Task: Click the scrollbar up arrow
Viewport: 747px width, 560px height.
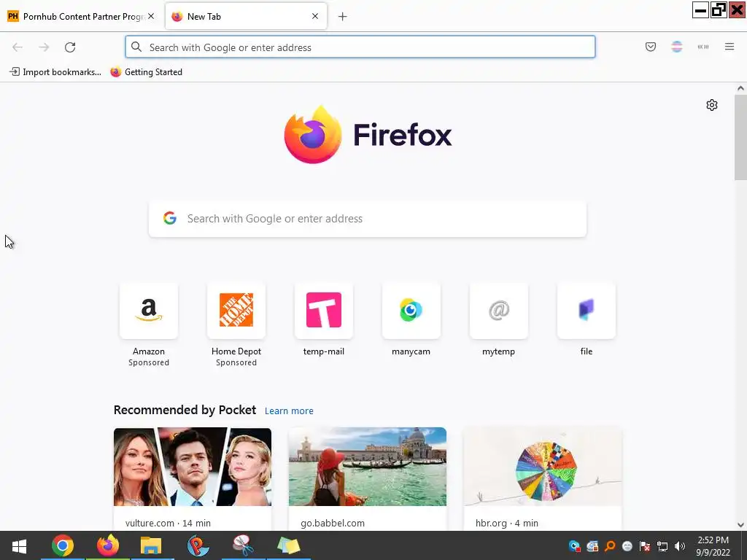Action: 740,88
